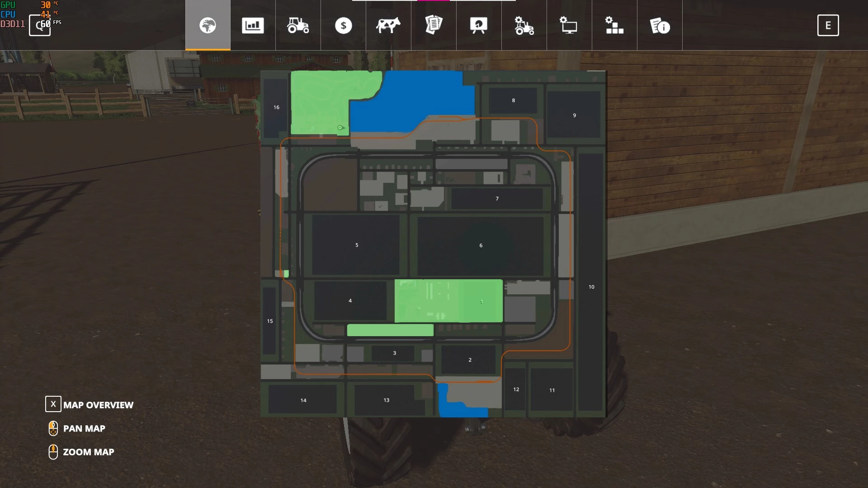Open the prices chart tab
Image resolution: width=868 pixels, height=488 pixels.
253,25
